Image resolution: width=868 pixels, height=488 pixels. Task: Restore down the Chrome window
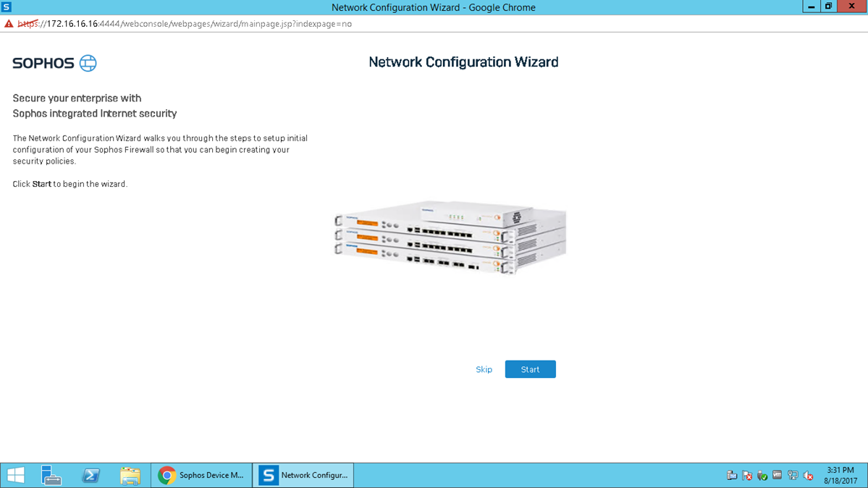pyautogui.click(x=829, y=7)
